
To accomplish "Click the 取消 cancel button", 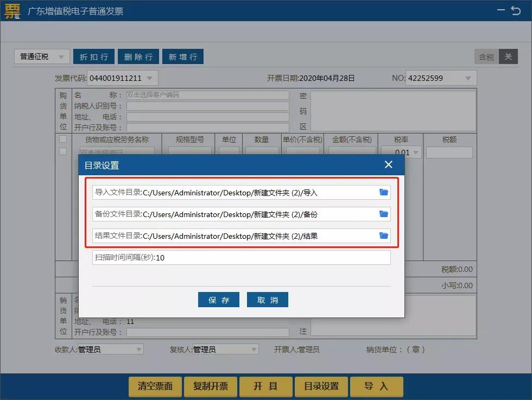I will pyautogui.click(x=267, y=299).
